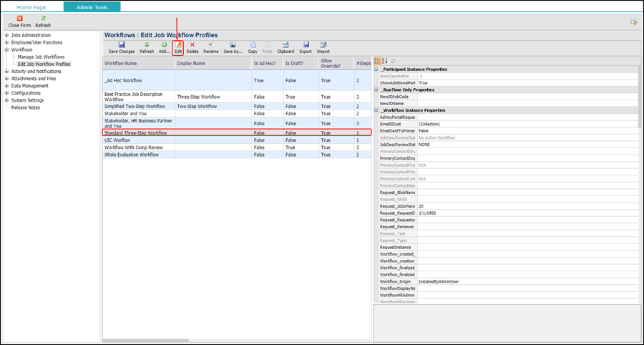Collapse the Workflows tree node

[x=6, y=49]
